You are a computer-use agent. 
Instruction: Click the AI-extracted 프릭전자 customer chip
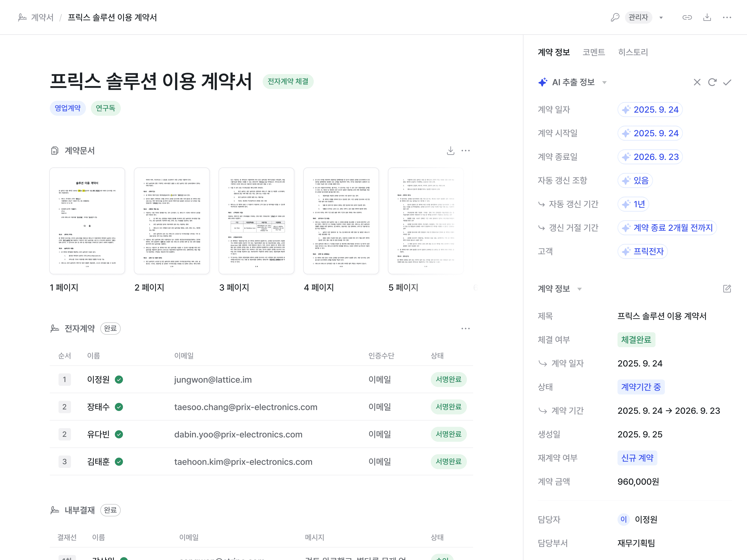coord(643,251)
